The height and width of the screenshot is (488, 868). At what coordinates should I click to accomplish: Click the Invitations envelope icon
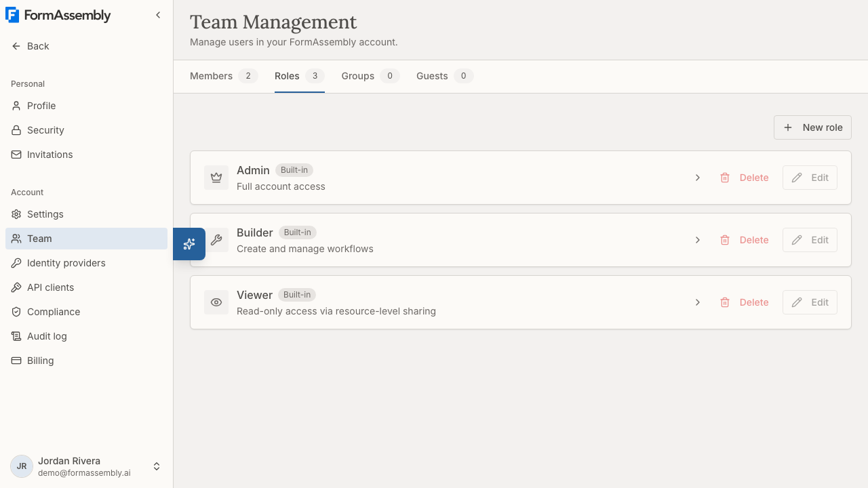(x=16, y=155)
